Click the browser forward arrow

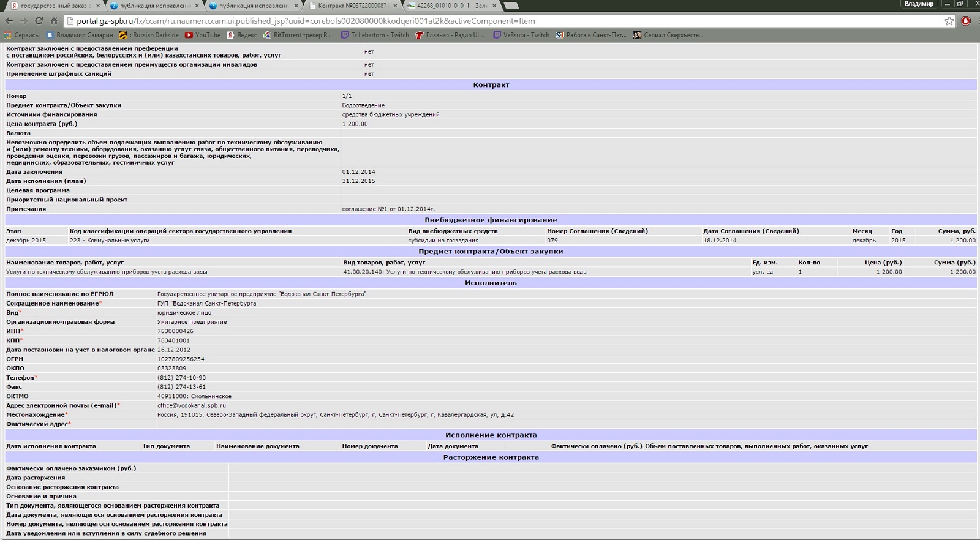point(23,21)
